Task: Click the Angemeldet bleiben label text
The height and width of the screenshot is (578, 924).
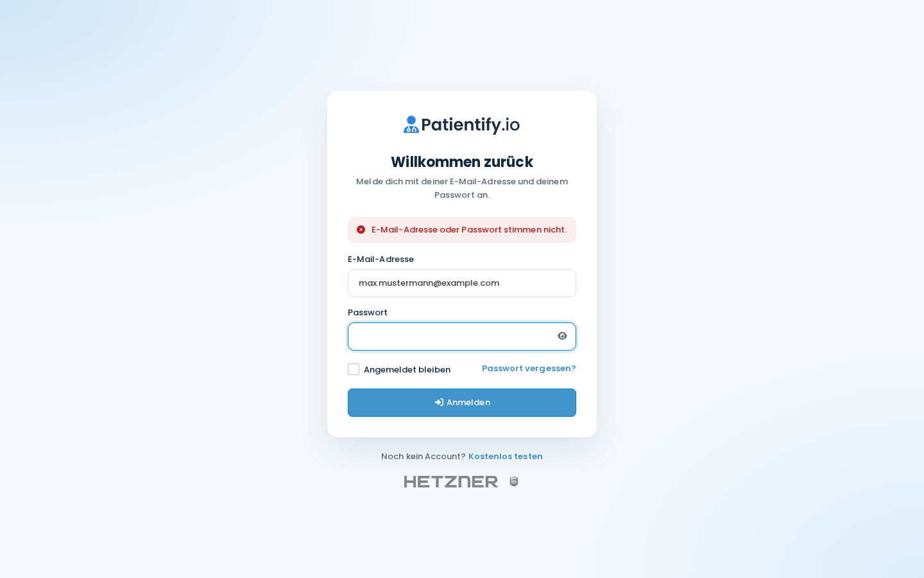Action: [x=407, y=370]
